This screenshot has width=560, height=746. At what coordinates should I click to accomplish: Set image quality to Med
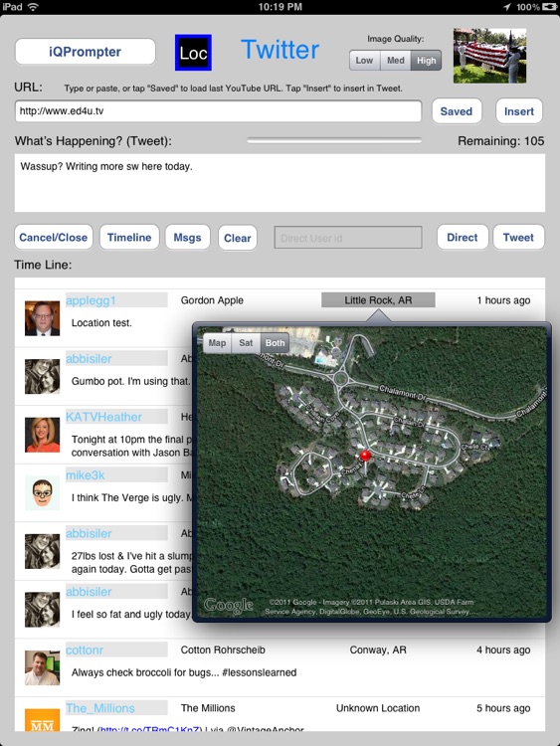395,61
